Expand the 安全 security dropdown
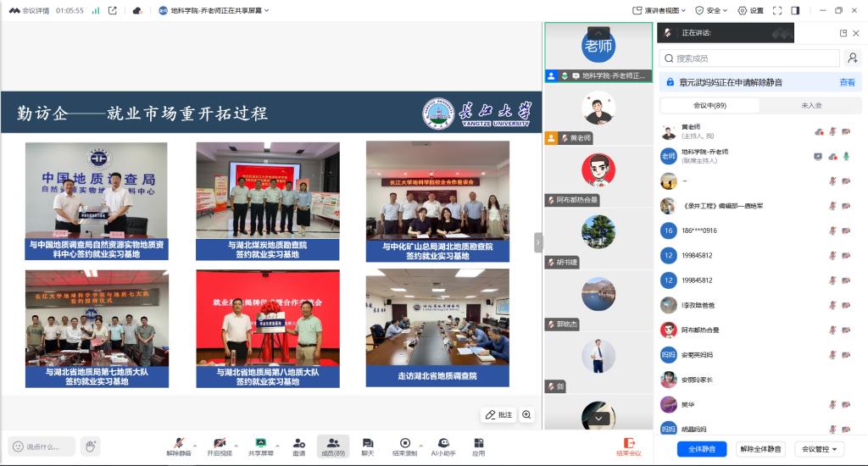Screen dimensions: 868x466 pos(712,10)
